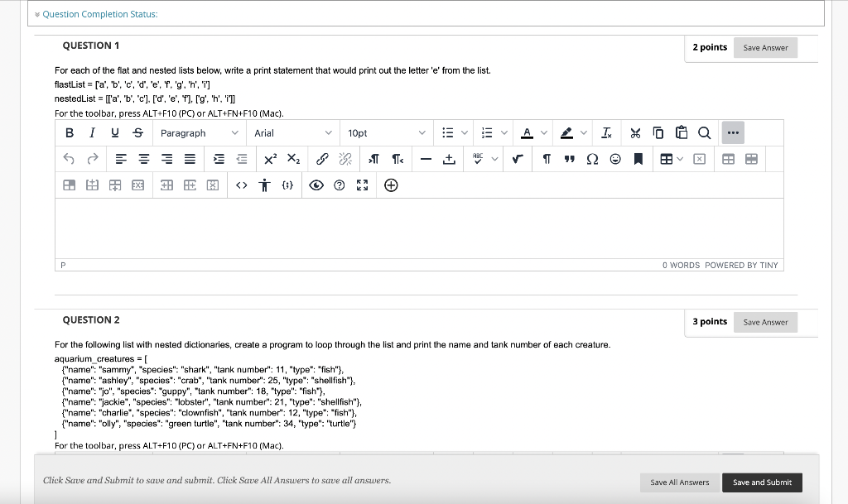
Task: Justify text alignment
Action: 190,159
